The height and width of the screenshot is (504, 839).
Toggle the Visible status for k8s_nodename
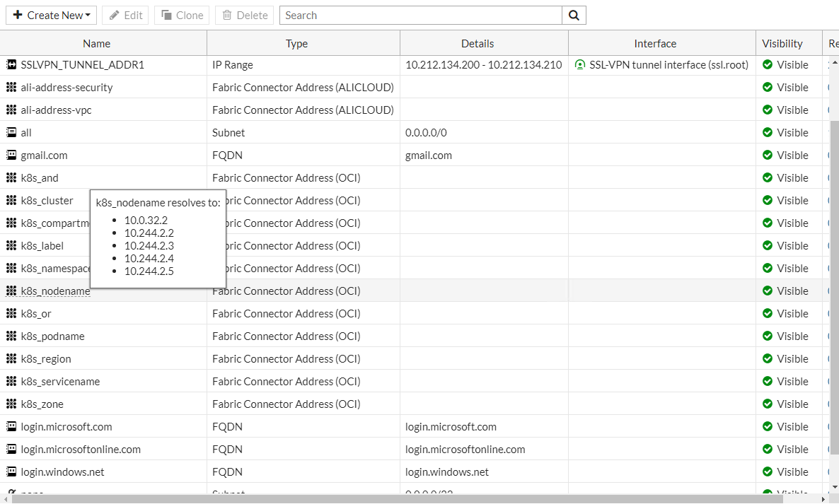tap(768, 291)
